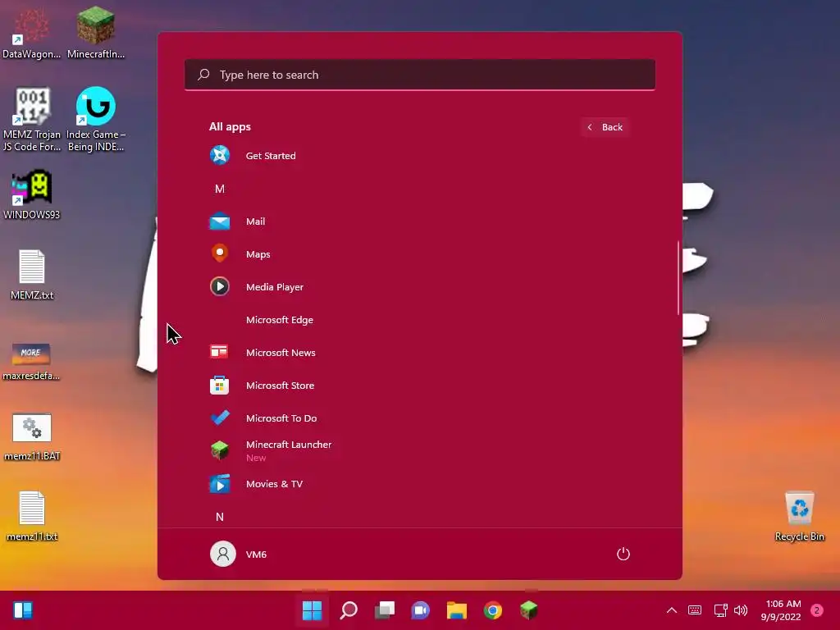Click the Back button in All apps
Viewport: 840px width, 630px height.
click(x=605, y=127)
